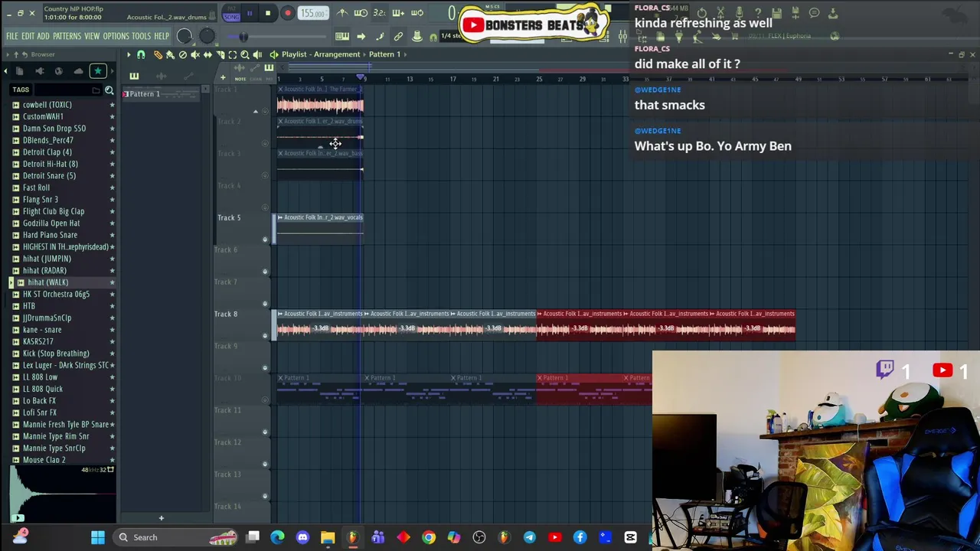
Task: Collapse Track 1 group triangle
Action: [256, 111]
